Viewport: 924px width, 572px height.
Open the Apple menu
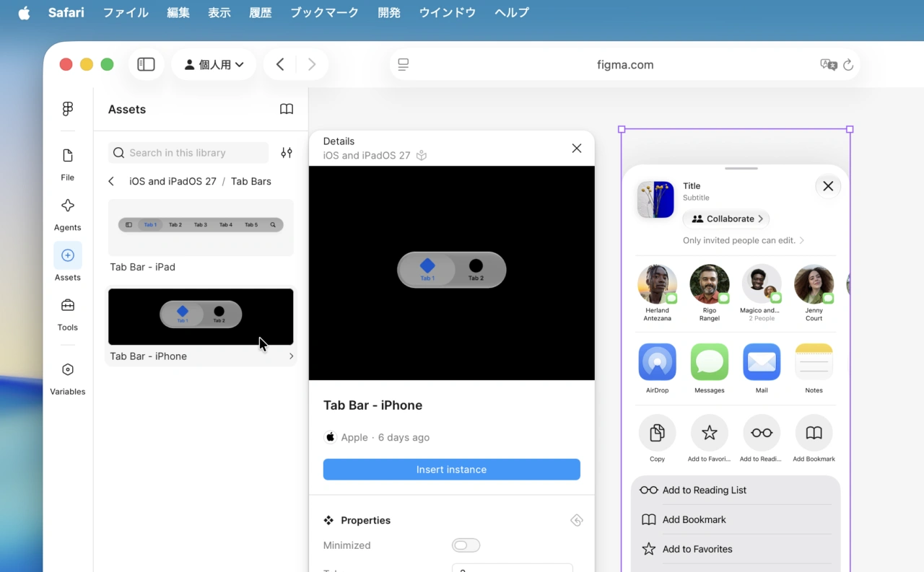click(x=24, y=13)
